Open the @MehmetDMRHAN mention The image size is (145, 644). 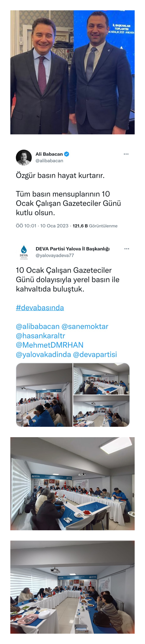coord(50,345)
